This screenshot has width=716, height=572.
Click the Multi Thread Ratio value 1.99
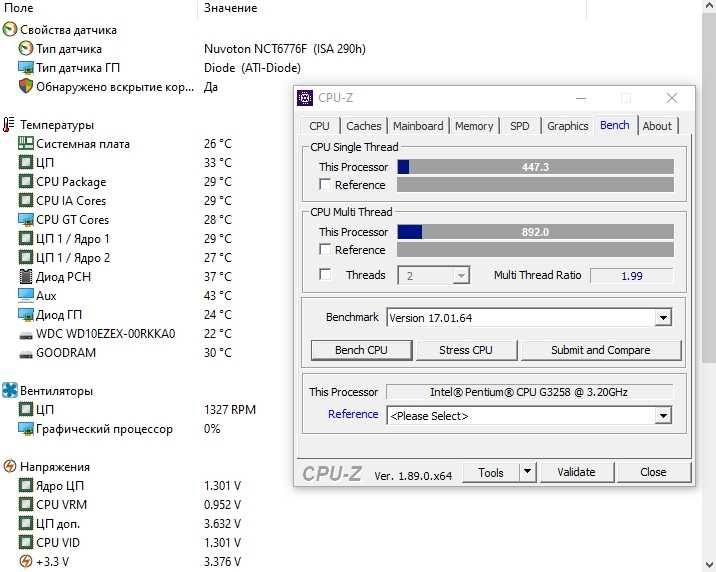click(631, 276)
